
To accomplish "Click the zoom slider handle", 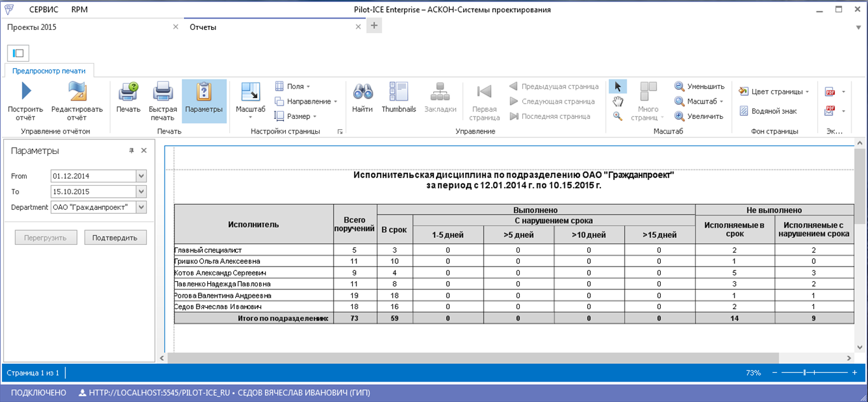I will click(x=804, y=373).
